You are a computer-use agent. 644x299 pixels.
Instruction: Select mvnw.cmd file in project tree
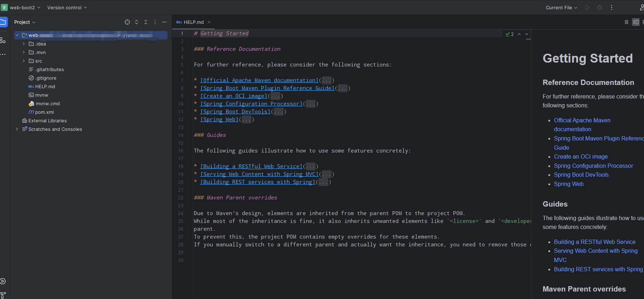pyautogui.click(x=44, y=103)
